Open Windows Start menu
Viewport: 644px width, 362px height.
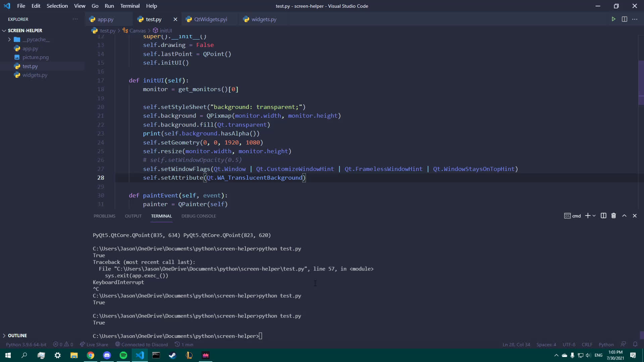pyautogui.click(x=8, y=355)
